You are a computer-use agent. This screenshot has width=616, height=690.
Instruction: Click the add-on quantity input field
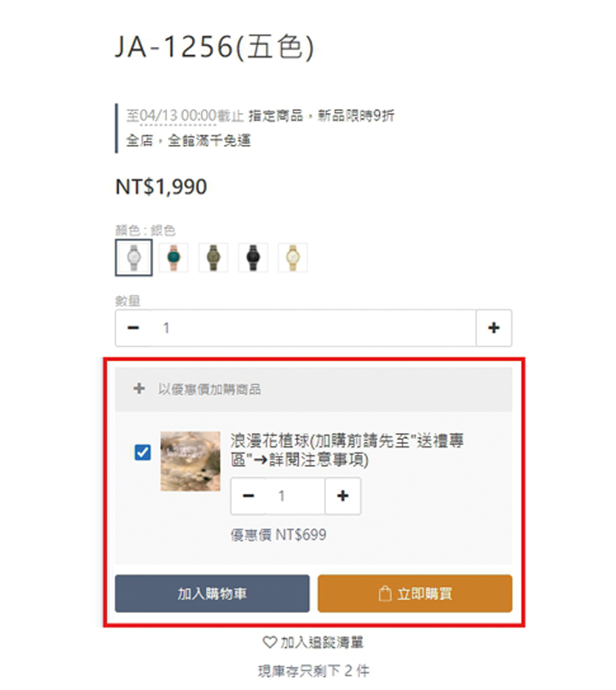(x=296, y=496)
